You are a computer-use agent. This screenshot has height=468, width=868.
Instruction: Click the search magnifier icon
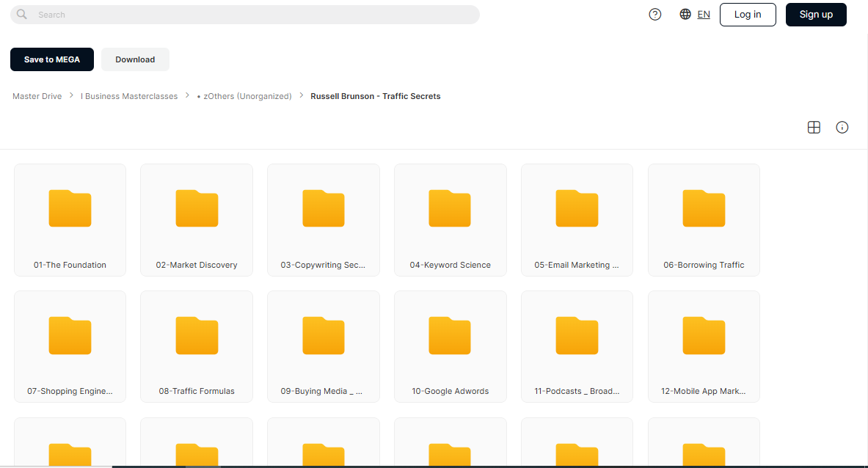[x=21, y=15]
